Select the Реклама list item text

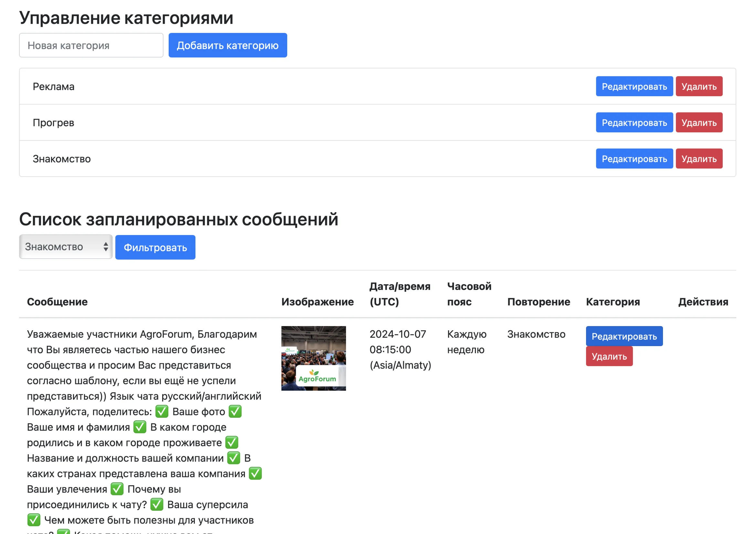tap(54, 87)
